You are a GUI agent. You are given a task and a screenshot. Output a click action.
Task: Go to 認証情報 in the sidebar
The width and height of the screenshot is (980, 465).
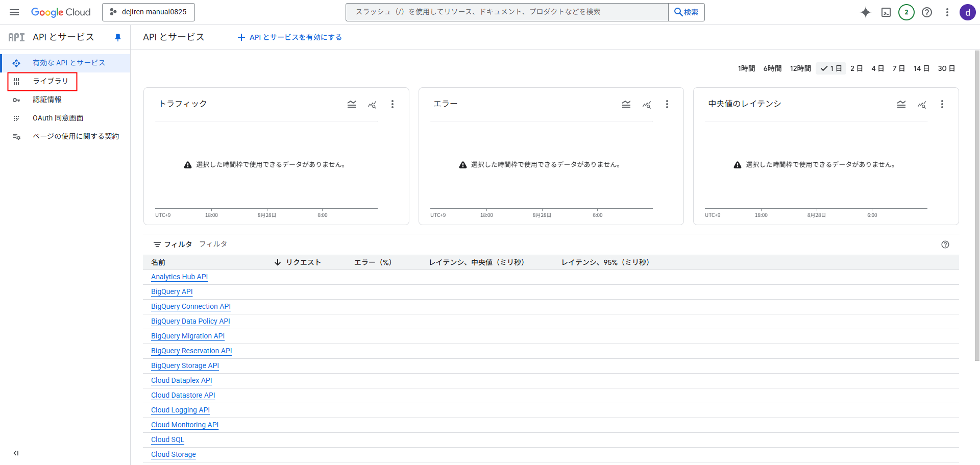[47, 100]
